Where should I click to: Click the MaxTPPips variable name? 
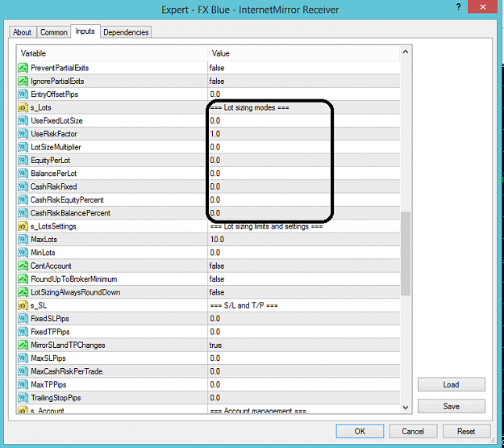tap(48, 384)
